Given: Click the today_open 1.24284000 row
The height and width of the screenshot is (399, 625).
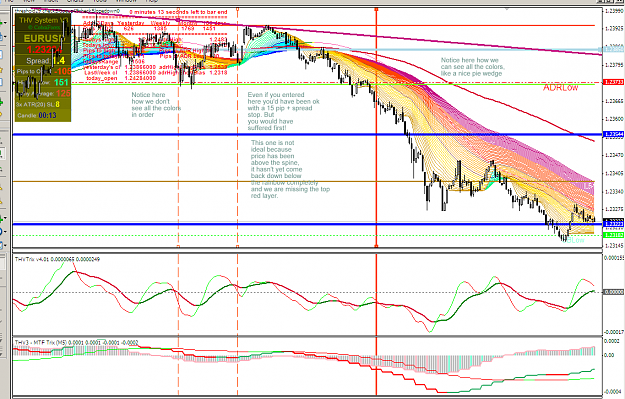Looking at the screenshot, I should tap(121, 78).
